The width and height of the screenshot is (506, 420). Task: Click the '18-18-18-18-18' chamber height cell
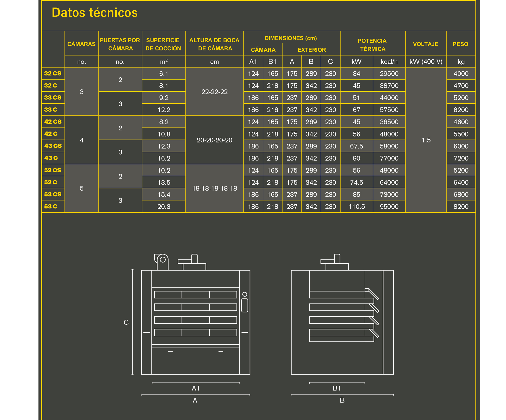[x=214, y=188]
